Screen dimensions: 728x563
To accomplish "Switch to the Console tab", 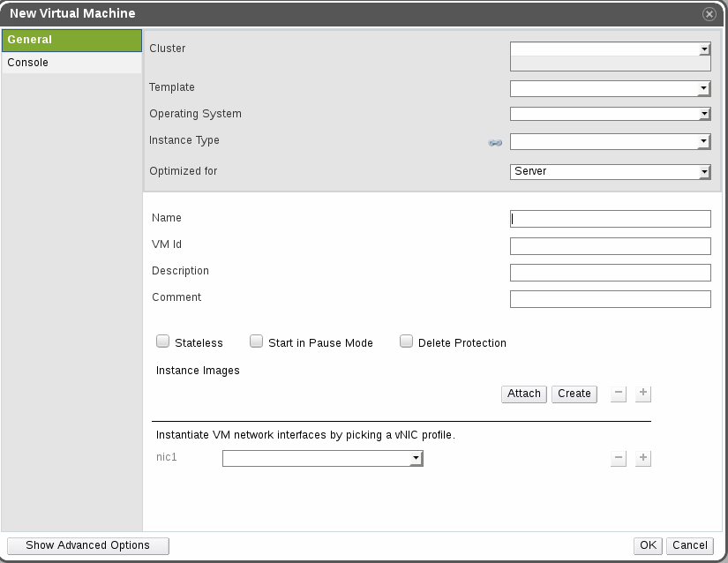I will pyautogui.click(x=71, y=64).
